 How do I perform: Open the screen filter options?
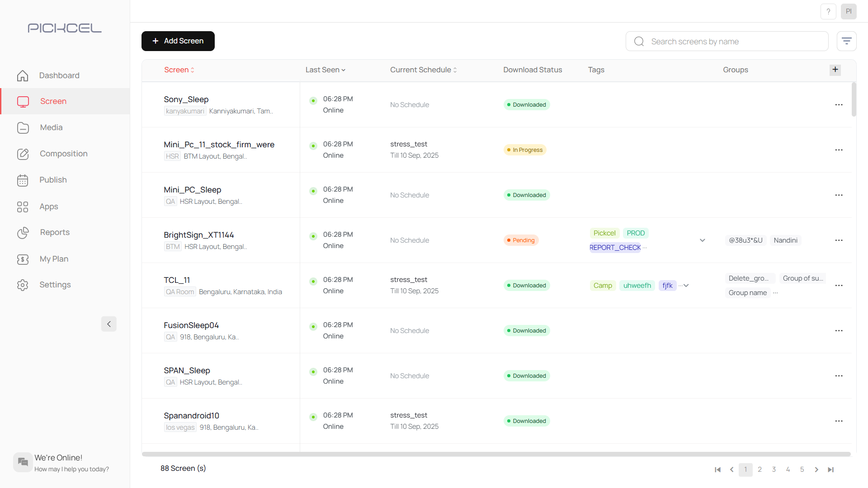[x=847, y=41]
